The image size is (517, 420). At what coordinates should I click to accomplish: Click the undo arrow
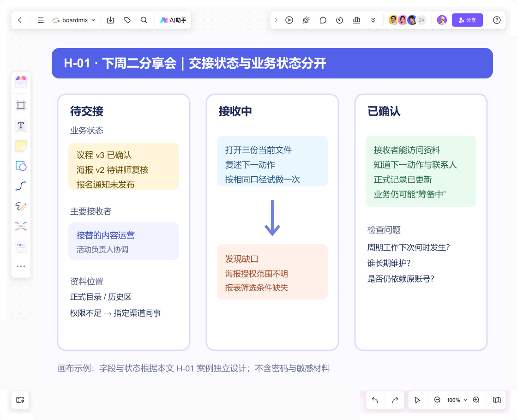(375, 400)
